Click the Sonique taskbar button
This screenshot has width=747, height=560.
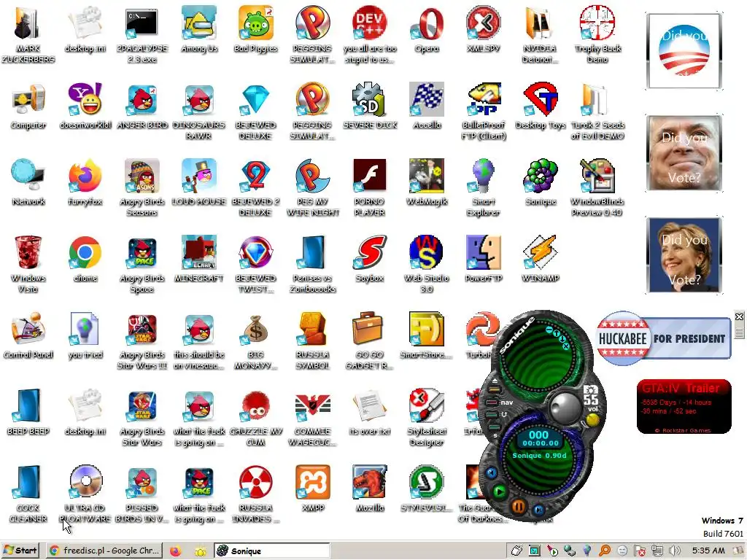pyautogui.click(x=271, y=551)
